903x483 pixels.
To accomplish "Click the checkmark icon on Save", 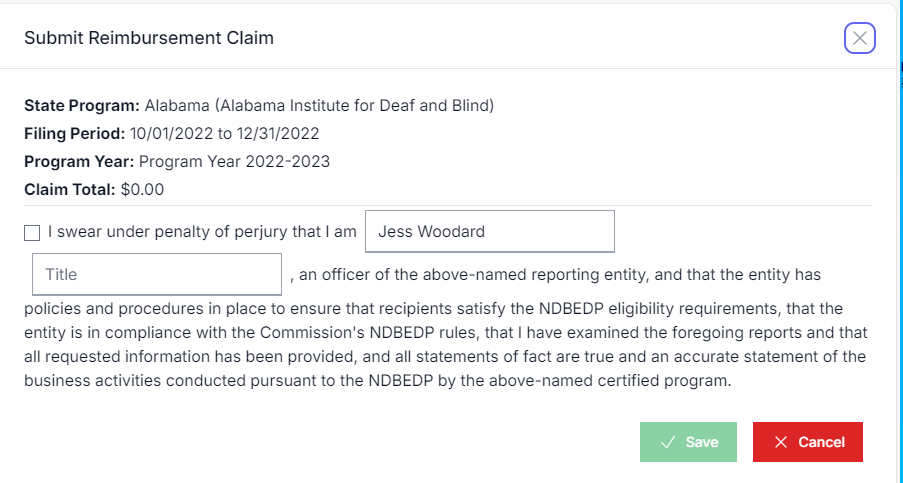I will point(667,442).
